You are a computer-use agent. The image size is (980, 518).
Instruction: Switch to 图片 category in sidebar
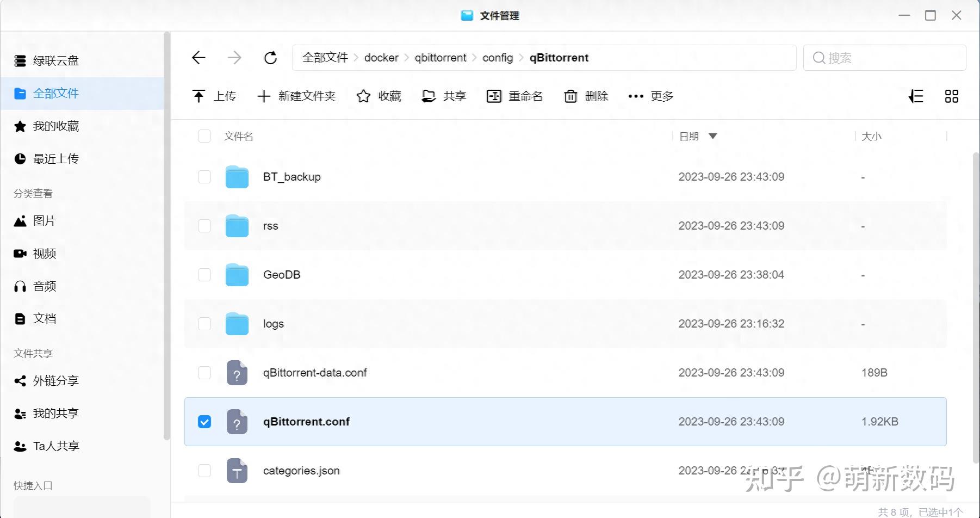(x=44, y=221)
